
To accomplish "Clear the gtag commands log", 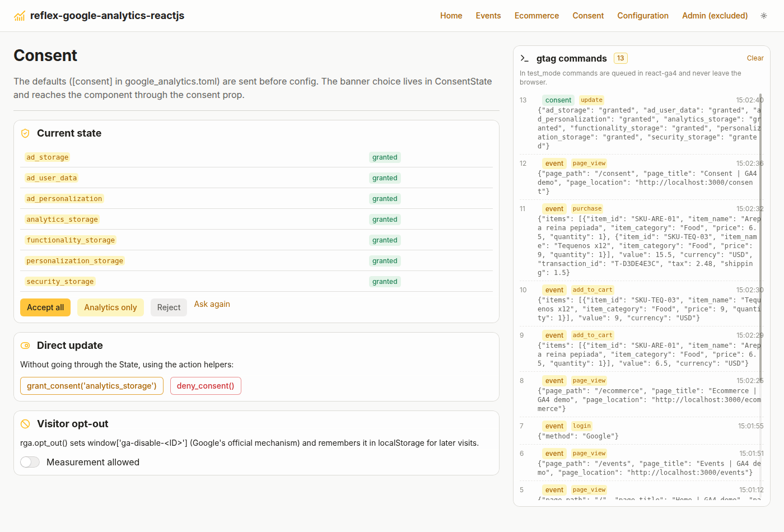I will pos(755,58).
